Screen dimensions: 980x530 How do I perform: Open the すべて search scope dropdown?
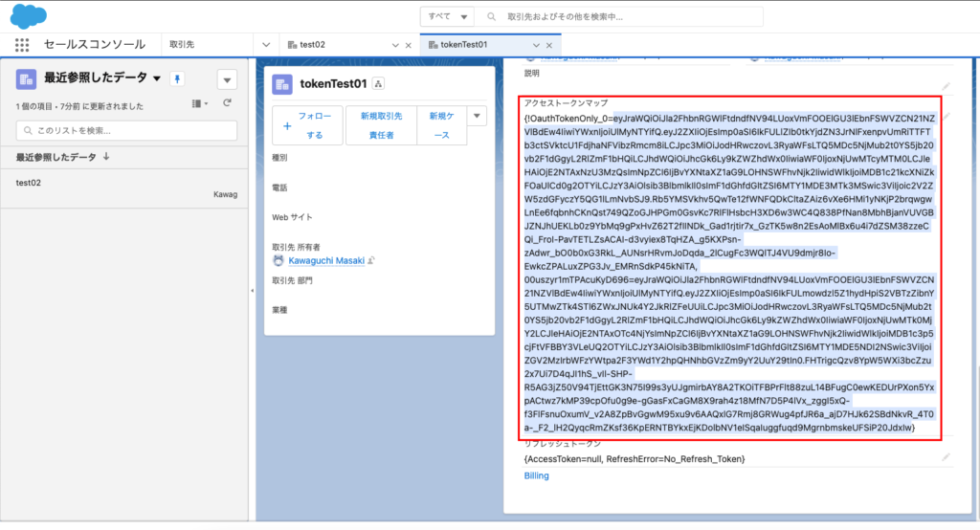448,17
